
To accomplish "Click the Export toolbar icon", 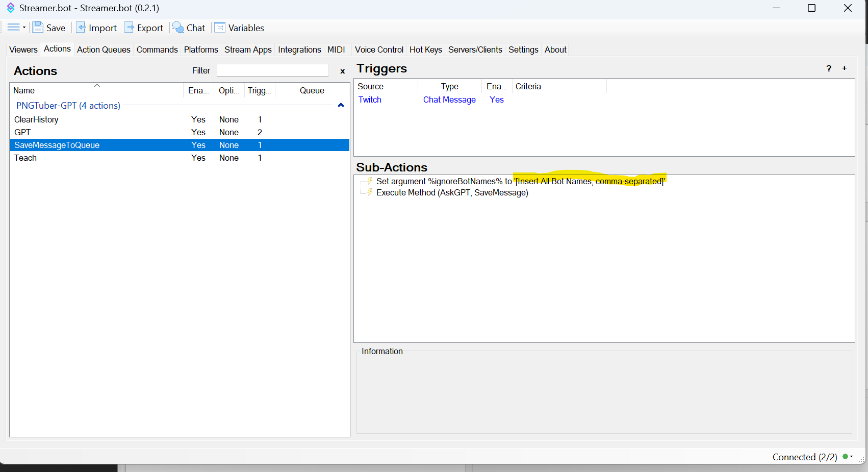I will click(x=130, y=28).
